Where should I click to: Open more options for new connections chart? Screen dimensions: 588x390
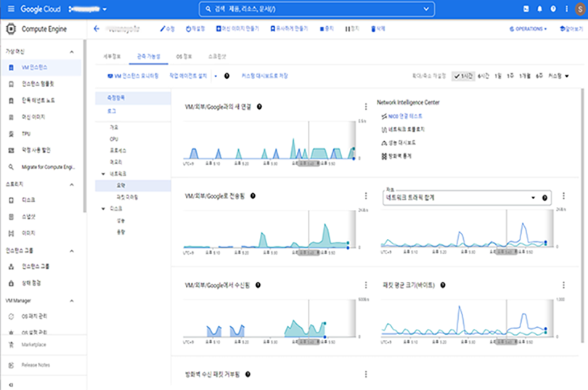coord(366,107)
